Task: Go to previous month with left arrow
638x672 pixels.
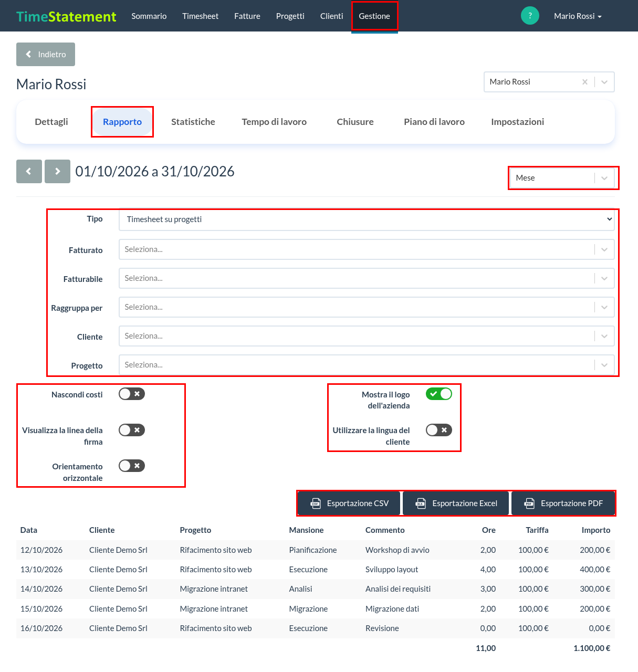Action: coord(29,171)
